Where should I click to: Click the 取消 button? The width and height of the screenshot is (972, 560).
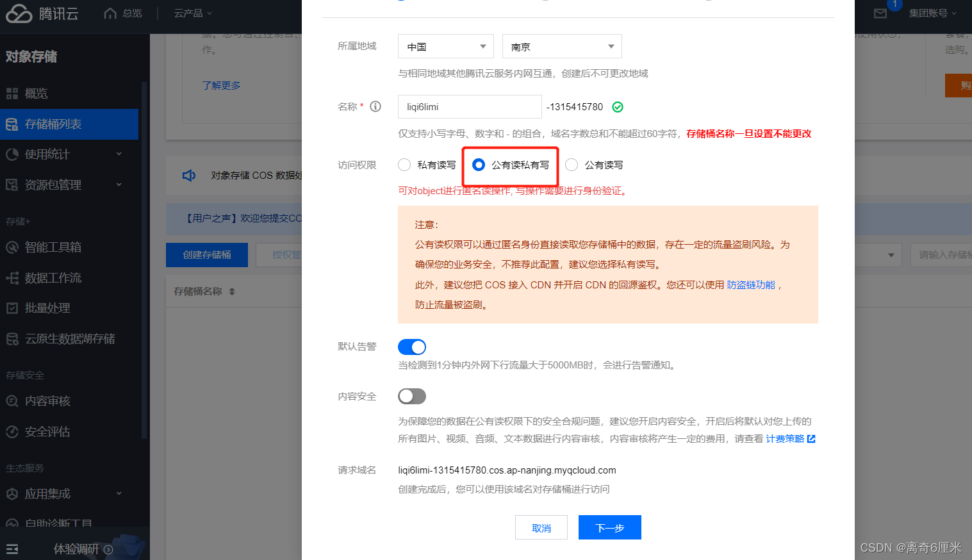[x=541, y=527]
